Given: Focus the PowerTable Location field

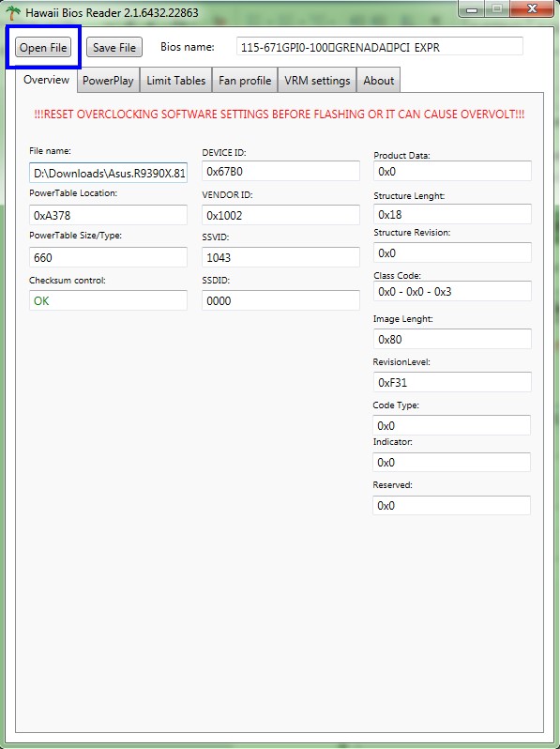Looking at the screenshot, I should 109,215.
